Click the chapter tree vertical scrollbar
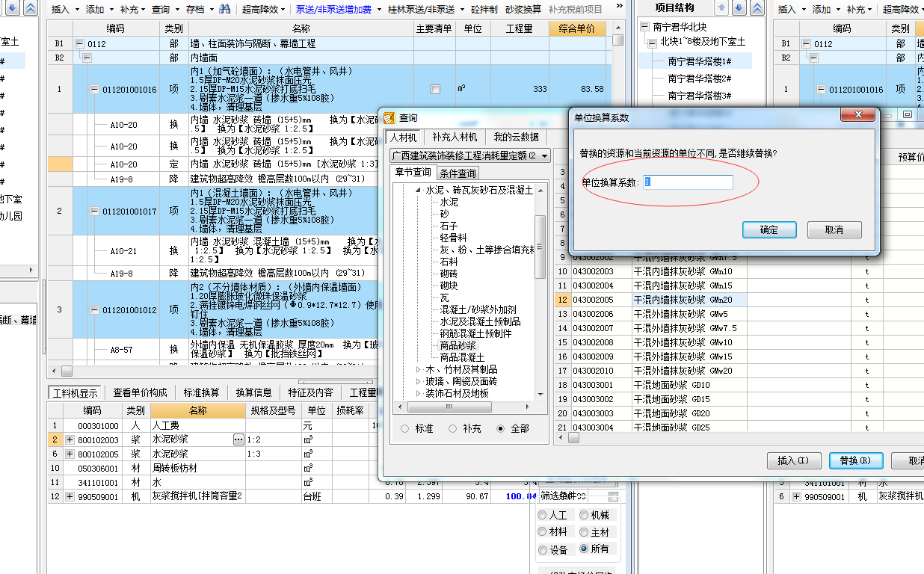 541,292
